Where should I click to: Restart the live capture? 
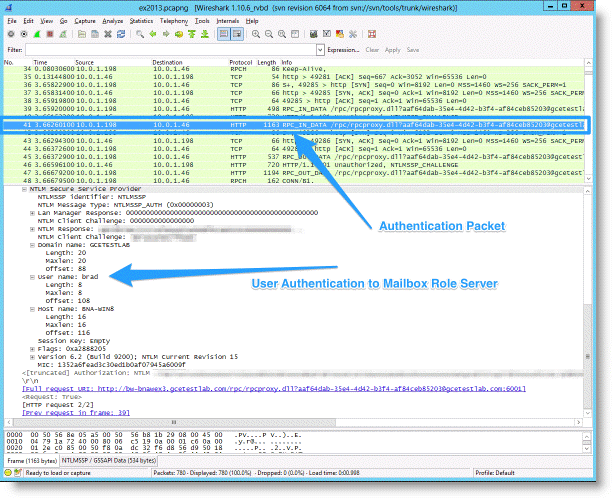pyautogui.click(x=63, y=34)
